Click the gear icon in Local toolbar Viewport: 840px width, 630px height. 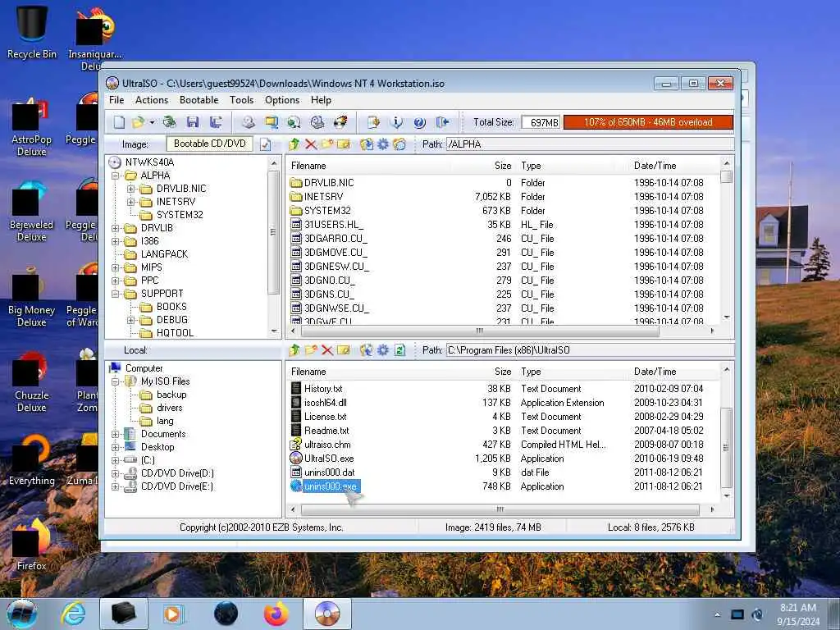coord(383,350)
